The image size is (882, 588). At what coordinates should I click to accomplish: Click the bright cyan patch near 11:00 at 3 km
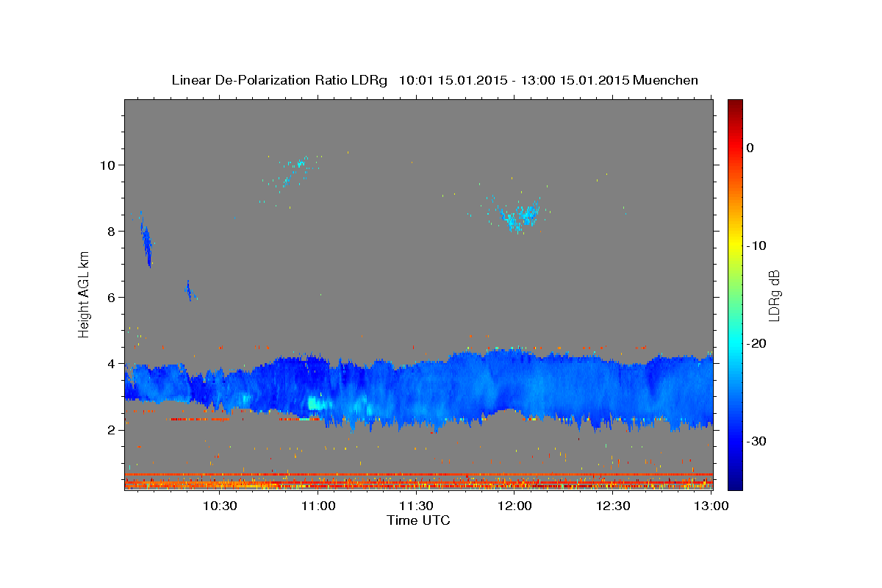[317, 403]
